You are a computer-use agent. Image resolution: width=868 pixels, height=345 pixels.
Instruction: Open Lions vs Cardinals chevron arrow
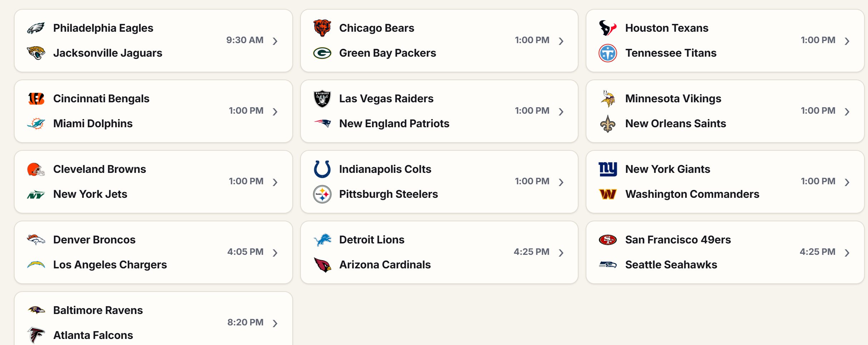tap(561, 253)
